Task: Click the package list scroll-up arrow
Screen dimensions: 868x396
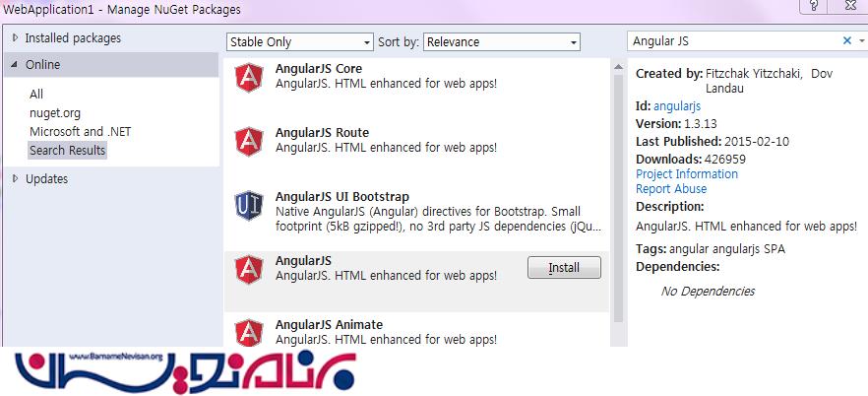Action: (618, 67)
